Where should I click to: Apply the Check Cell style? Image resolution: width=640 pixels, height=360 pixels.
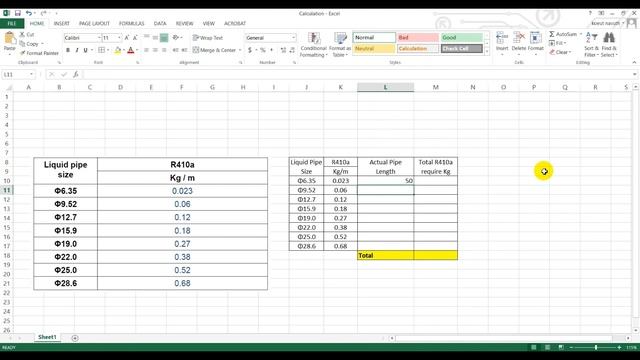462,49
